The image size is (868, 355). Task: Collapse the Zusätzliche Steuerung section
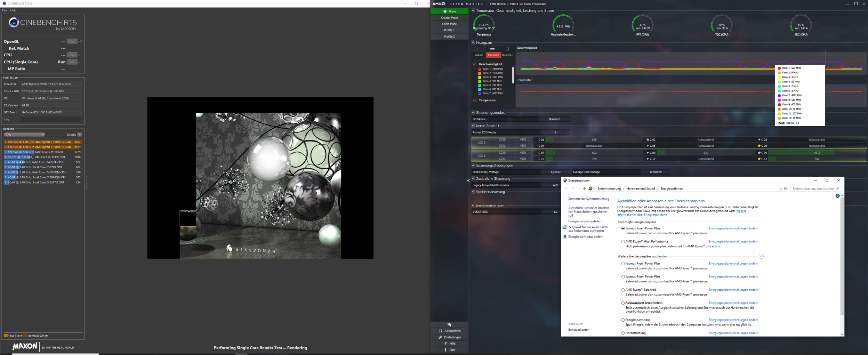click(x=473, y=179)
